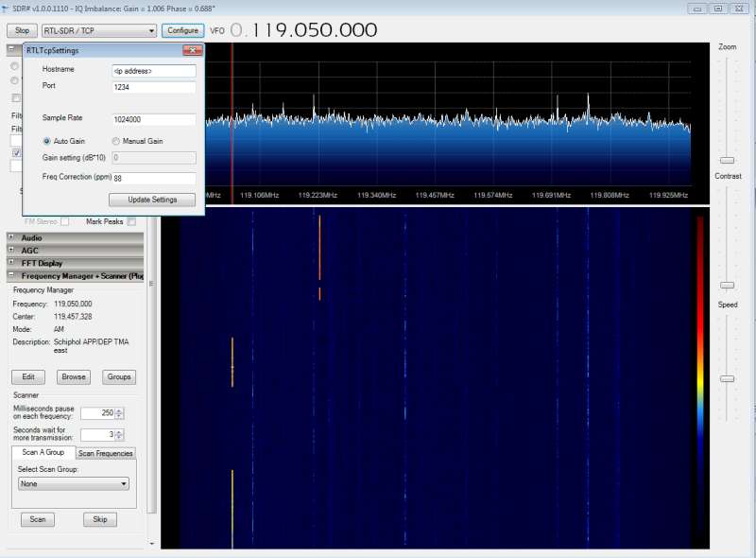This screenshot has height=558, width=756.
Task: Toggle the FM Stereo checkbox
Action: 65,221
